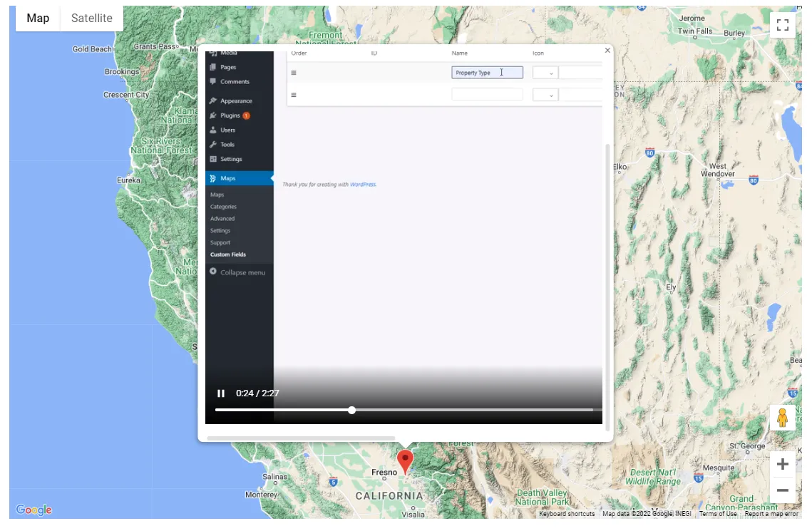Click the 0:24 / 2:27 time display
This screenshot has height=531, width=812.
click(x=257, y=393)
